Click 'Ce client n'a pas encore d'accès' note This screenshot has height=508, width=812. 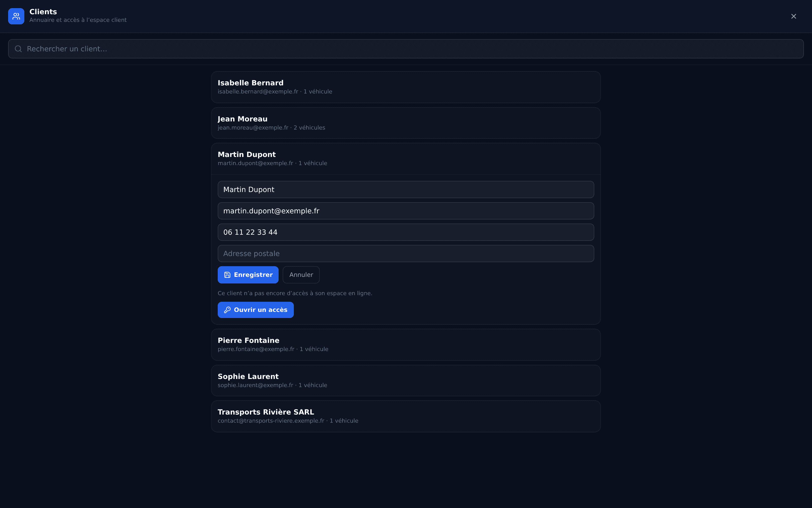point(295,293)
